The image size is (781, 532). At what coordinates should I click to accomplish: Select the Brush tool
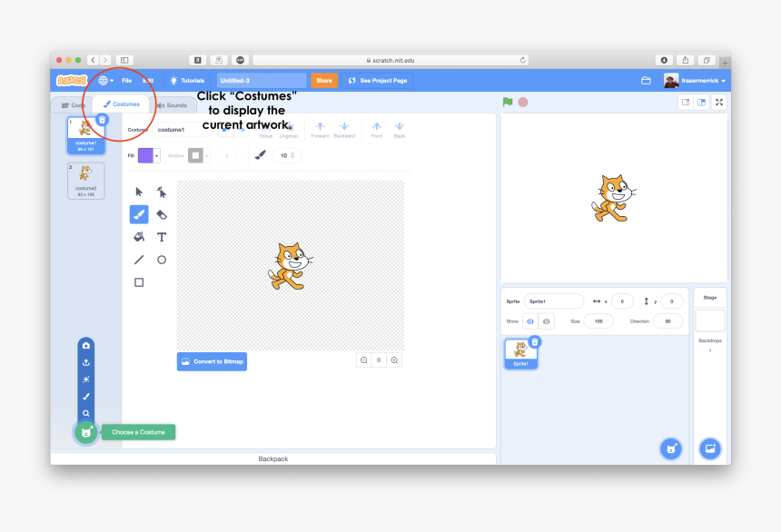[x=139, y=213]
